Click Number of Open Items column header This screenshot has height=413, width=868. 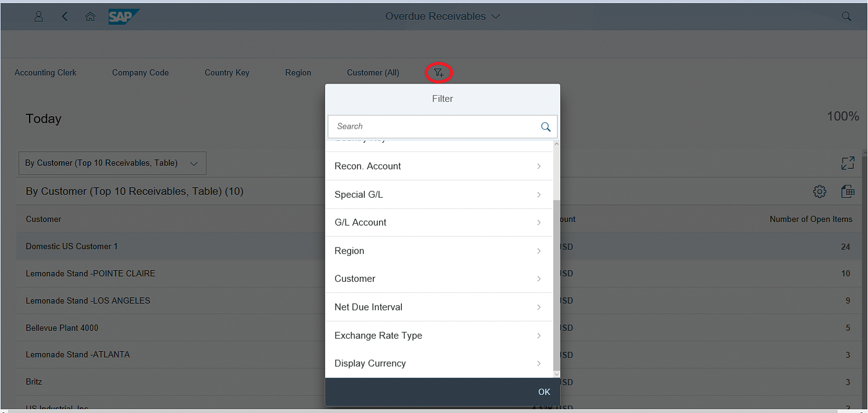(x=811, y=219)
